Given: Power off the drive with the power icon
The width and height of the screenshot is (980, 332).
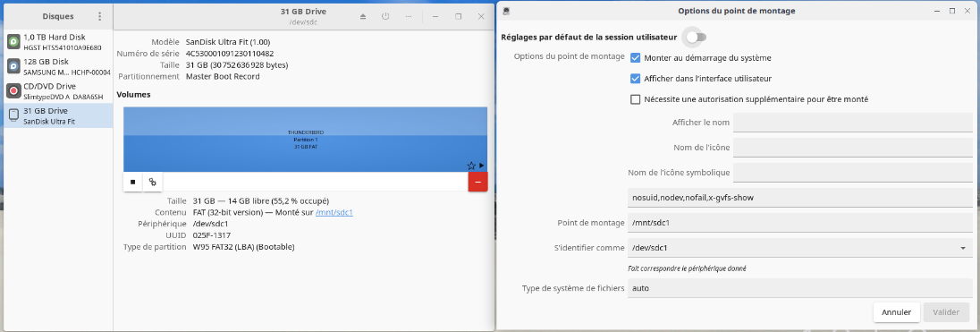Looking at the screenshot, I should 385,16.
